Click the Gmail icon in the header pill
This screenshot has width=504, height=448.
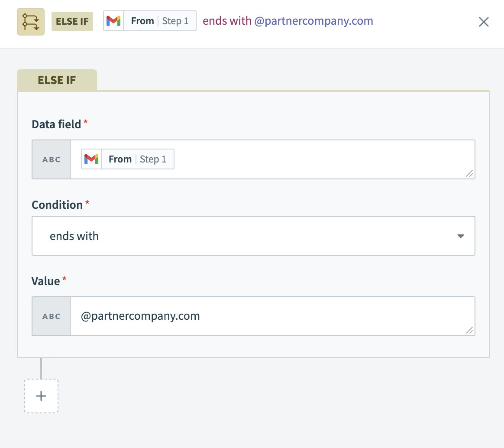113,20
